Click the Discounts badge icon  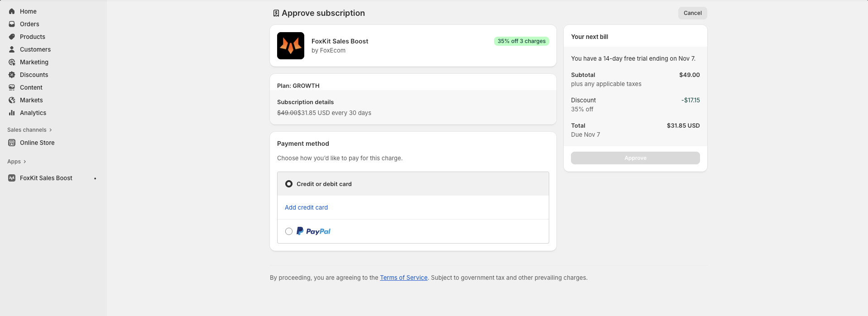click(12, 75)
